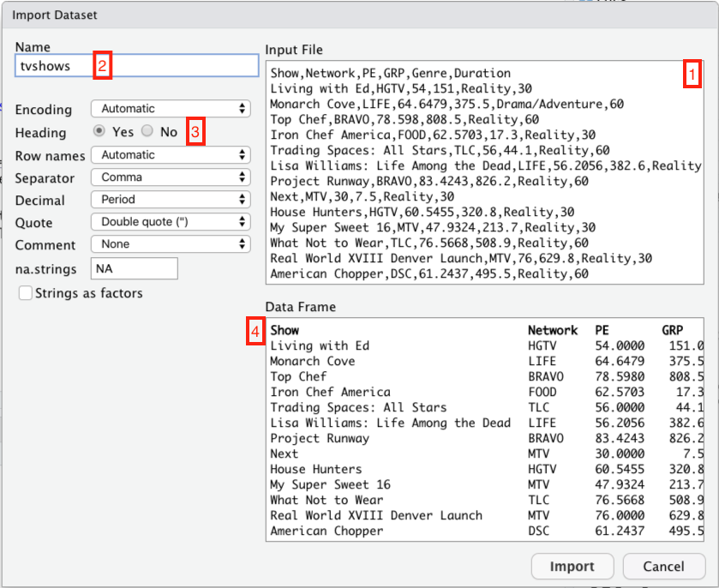Open the Separator dropdown set to Comma

coord(170,177)
